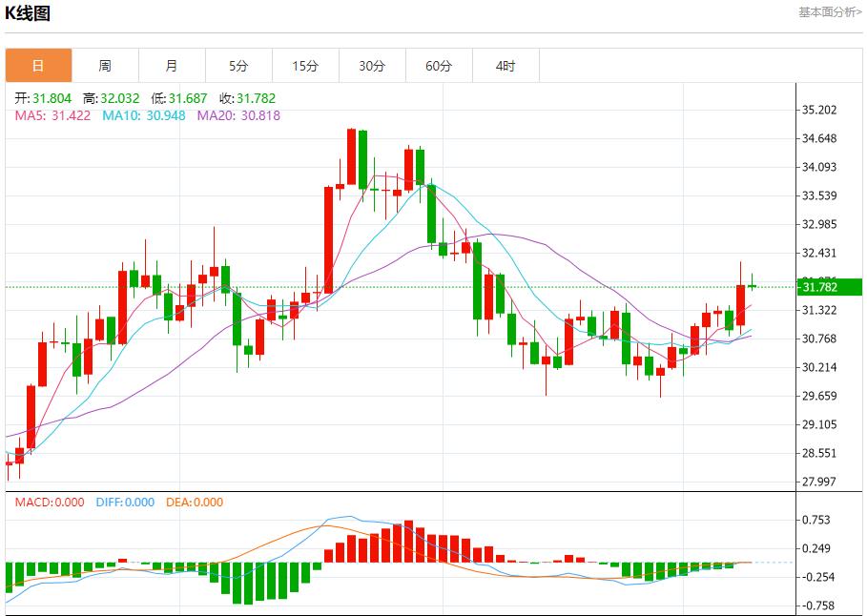Click the DIFF value label

124,503
